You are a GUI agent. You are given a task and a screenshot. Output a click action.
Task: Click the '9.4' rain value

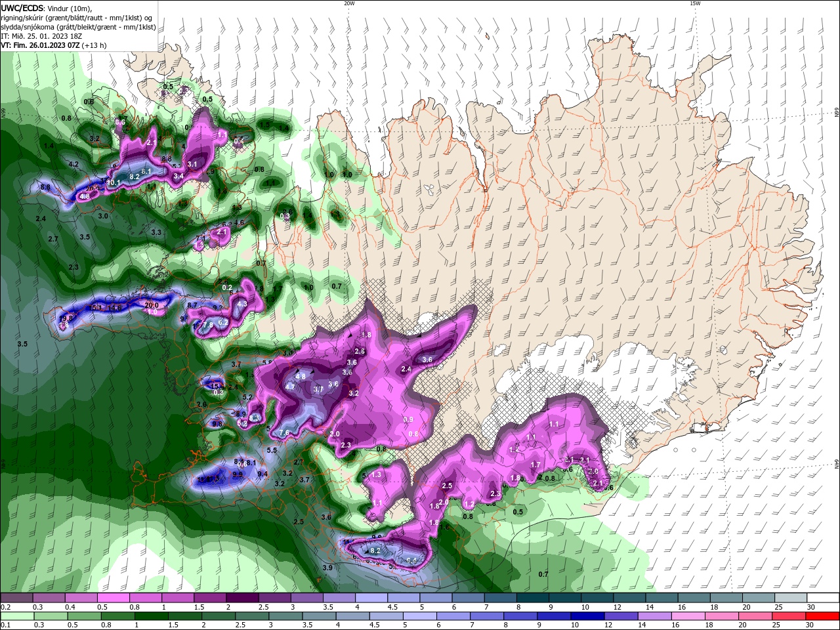coord(262,474)
